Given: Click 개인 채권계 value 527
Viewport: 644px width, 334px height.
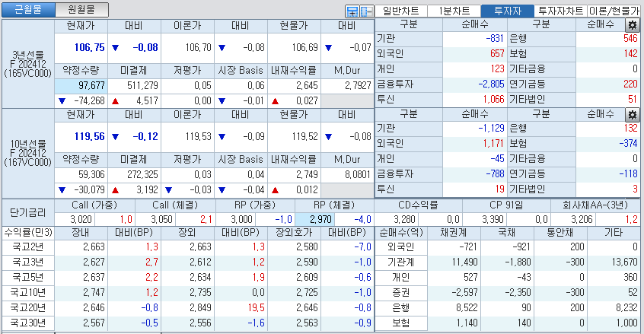Looking at the screenshot, I should (x=470, y=278).
